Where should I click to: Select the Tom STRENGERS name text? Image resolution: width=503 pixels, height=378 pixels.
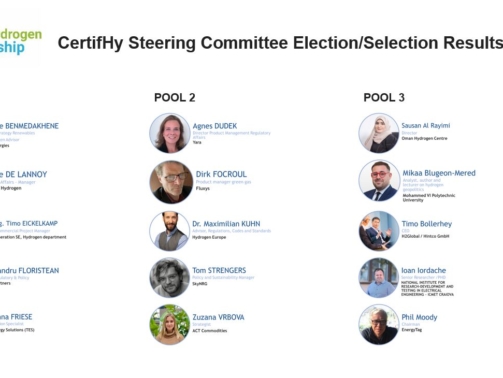click(219, 270)
